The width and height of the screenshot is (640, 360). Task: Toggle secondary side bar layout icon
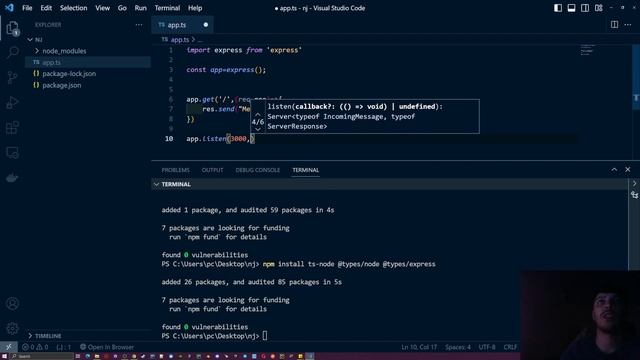tap(585, 8)
